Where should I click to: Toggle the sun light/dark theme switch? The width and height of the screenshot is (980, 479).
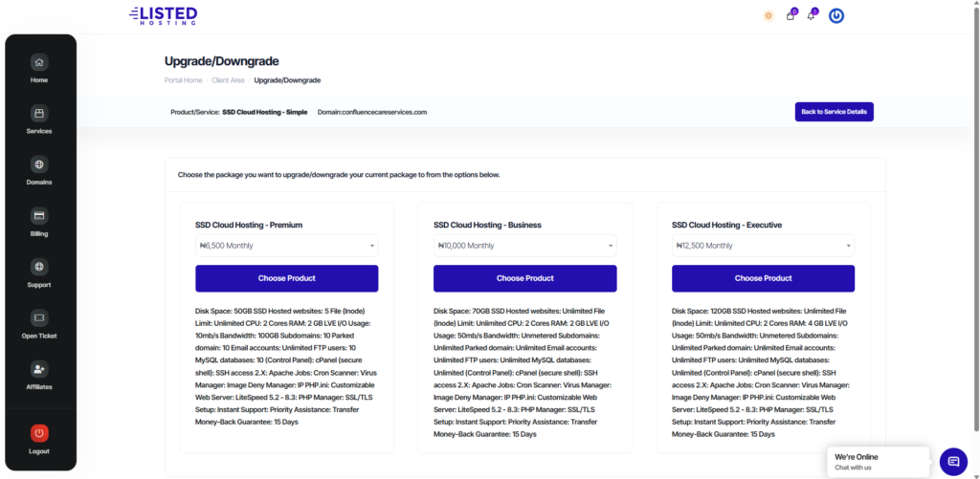(768, 15)
